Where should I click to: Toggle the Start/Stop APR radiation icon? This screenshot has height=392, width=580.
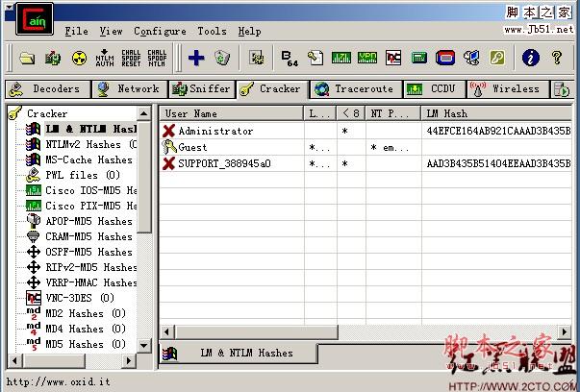pos(79,58)
